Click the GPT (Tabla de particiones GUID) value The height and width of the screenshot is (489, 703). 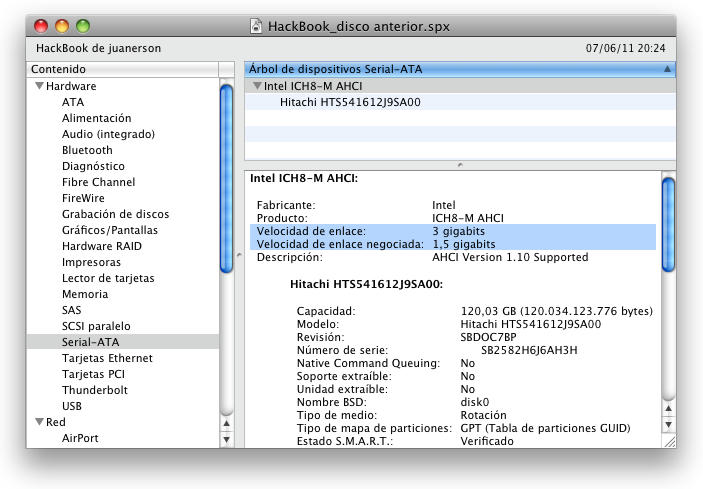[545, 428]
